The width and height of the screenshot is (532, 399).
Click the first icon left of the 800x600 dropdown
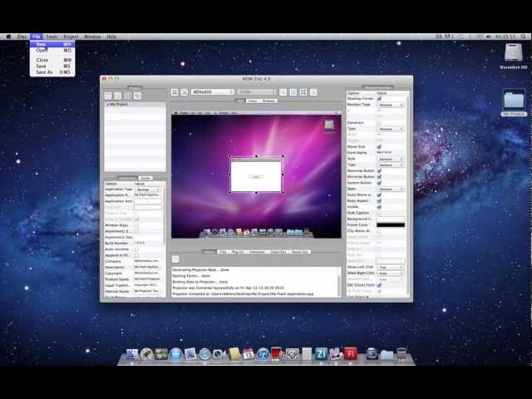tap(175, 92)
